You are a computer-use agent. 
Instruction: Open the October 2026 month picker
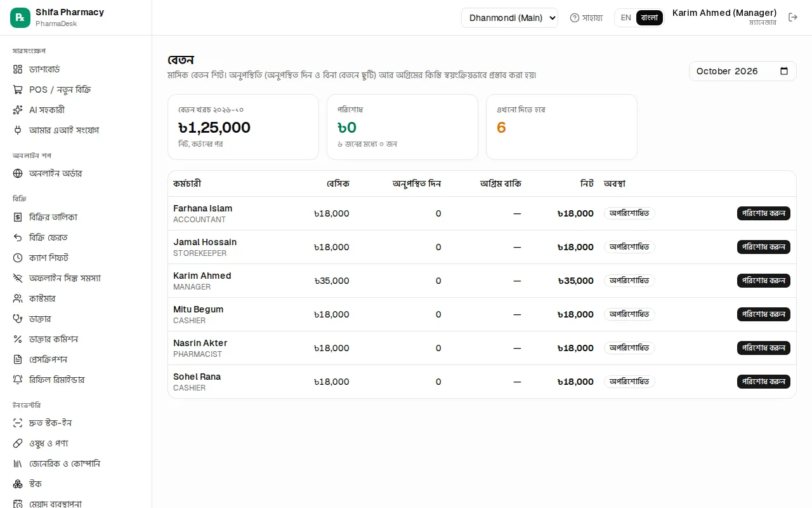(x=743, y=71)
